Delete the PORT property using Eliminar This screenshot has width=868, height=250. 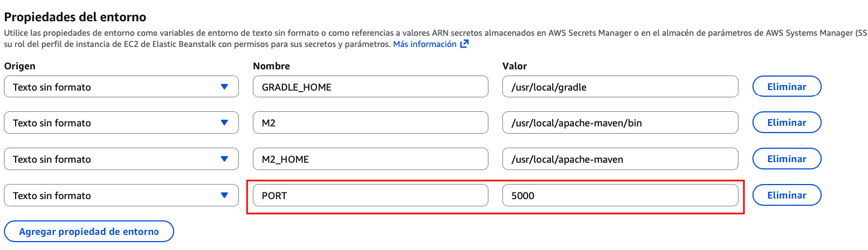(787, 196)
